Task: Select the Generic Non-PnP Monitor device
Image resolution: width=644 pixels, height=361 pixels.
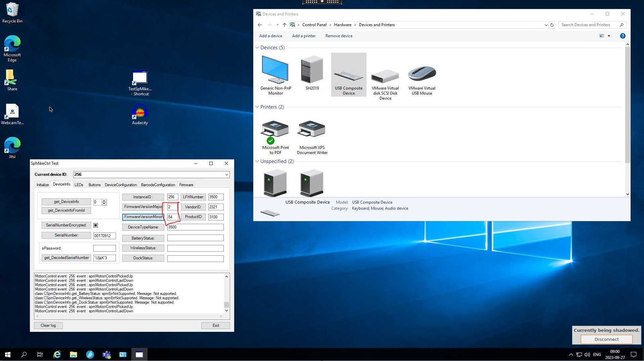Action: pyautogui.click(x=275, y=72)
